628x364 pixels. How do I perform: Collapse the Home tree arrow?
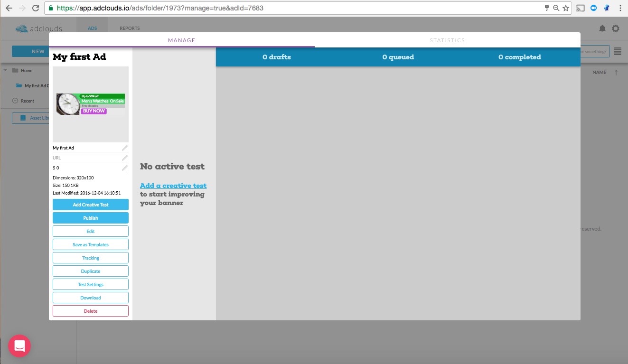pos(5,70)
